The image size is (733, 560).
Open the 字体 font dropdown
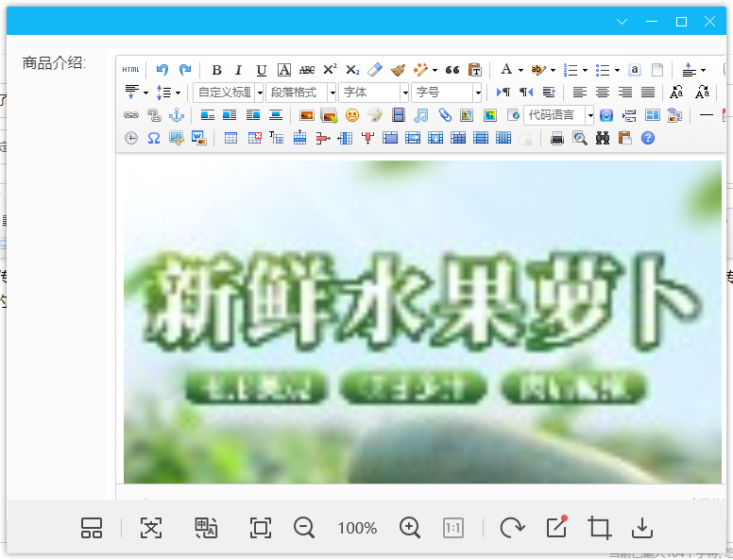(374, 93)
